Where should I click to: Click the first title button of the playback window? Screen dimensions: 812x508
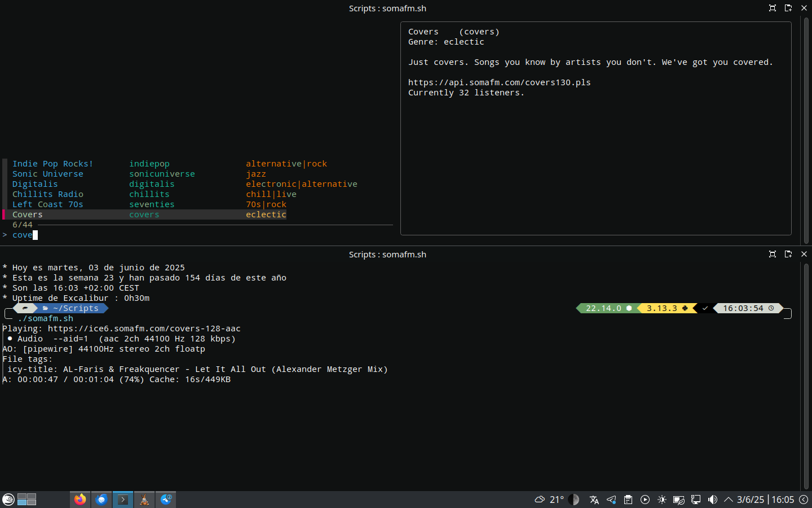point(773,254)
